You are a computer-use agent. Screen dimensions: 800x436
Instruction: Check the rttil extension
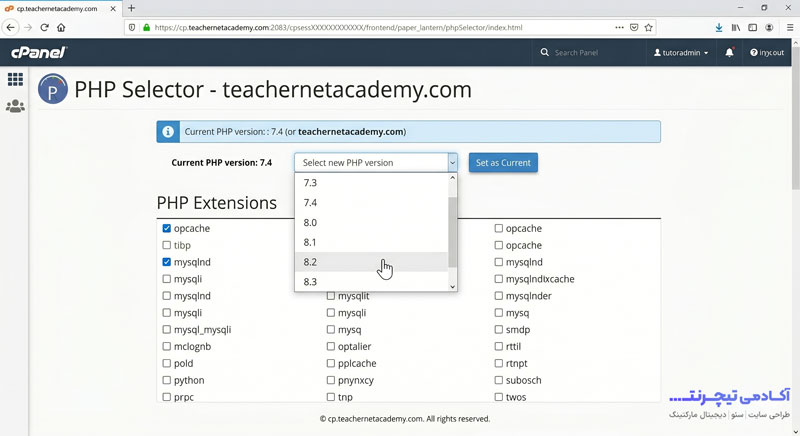pyautogui.click(x=498, y=346)
